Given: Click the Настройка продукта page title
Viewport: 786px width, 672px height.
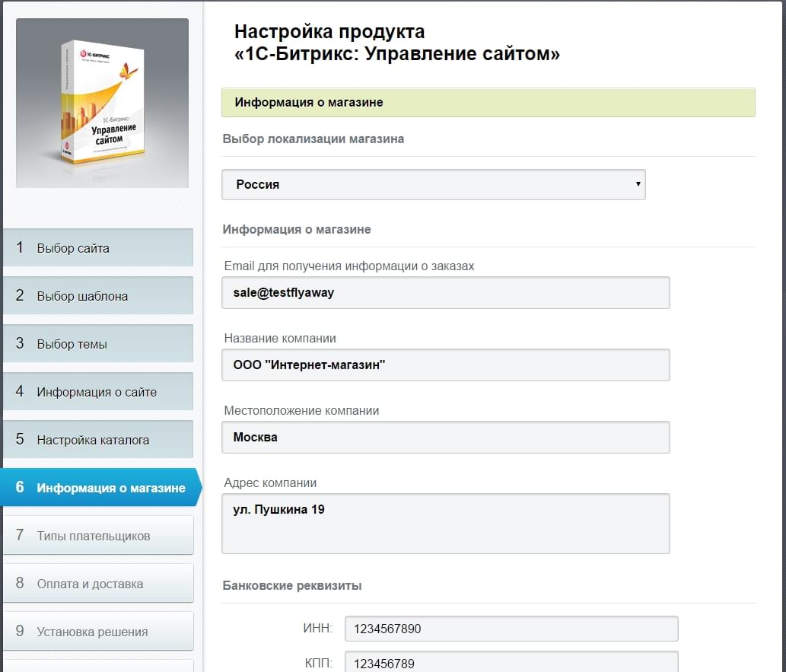Looking at the screenshot, I should (x=397, y=43).
